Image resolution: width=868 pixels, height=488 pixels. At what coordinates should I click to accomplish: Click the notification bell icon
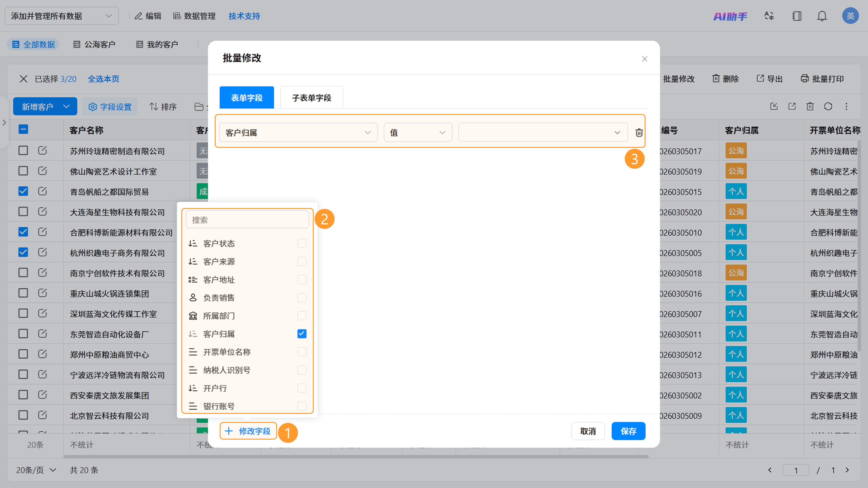tap(822, 16)
